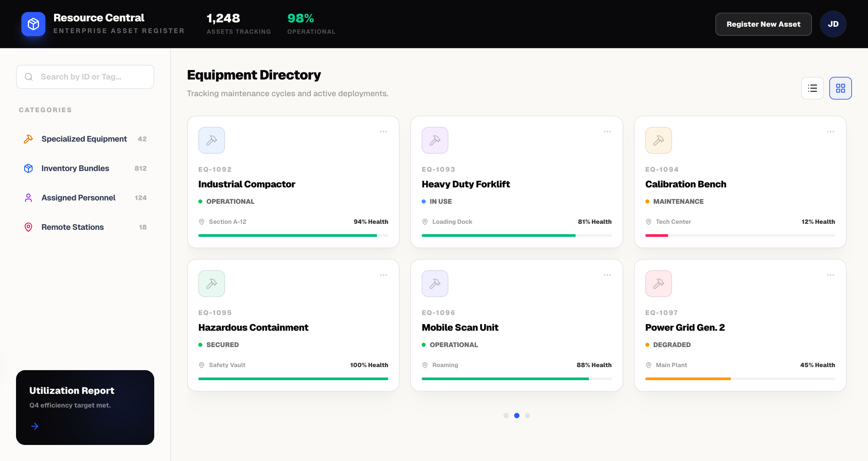
Task: Click the Calibration Bench health progress bar
Action: 739,236
